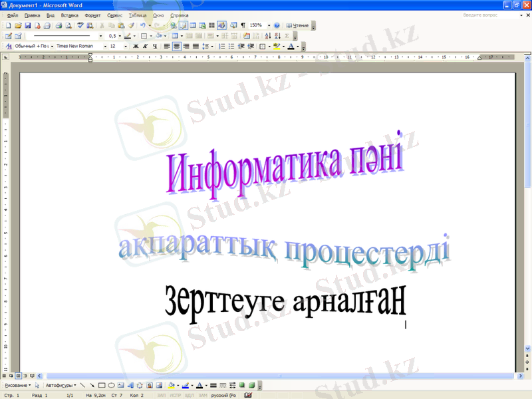The height and width of the screenshot is (399, 532).
Task: Click the Print icon in toolbar
Action: (59, 25)
